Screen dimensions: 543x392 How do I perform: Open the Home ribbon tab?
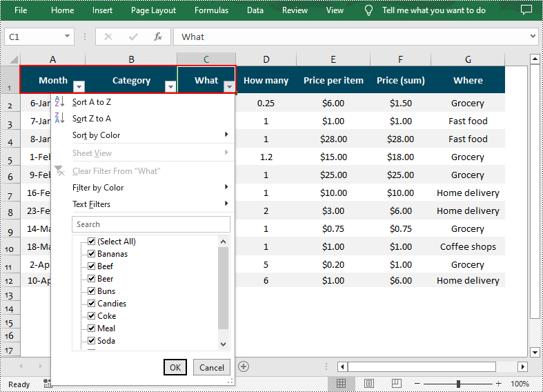[x=62, y=10]
